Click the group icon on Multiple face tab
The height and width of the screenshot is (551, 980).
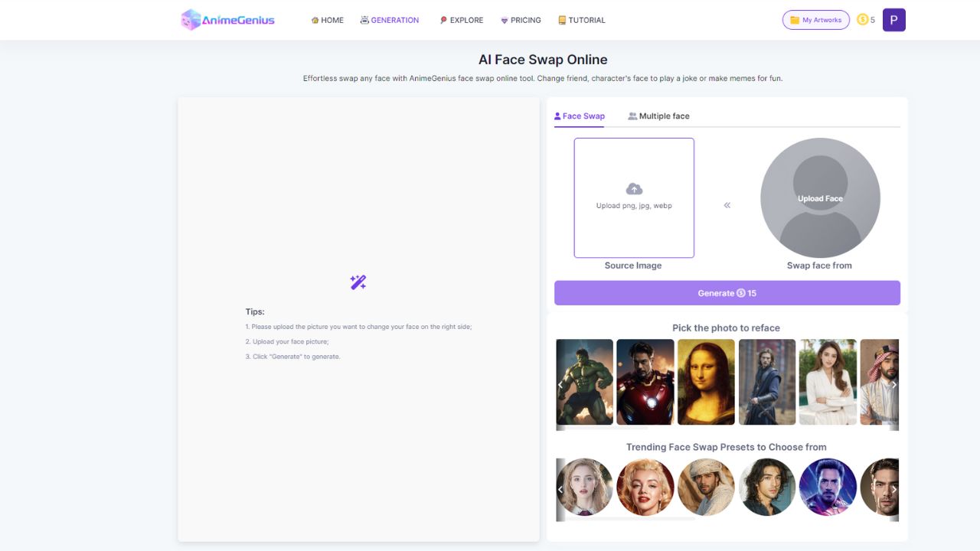point(632,116)
